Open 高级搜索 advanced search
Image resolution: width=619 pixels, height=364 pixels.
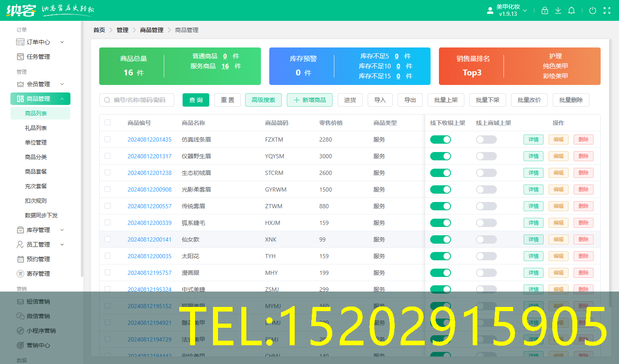pyautogui.click(x=263, y=100)
